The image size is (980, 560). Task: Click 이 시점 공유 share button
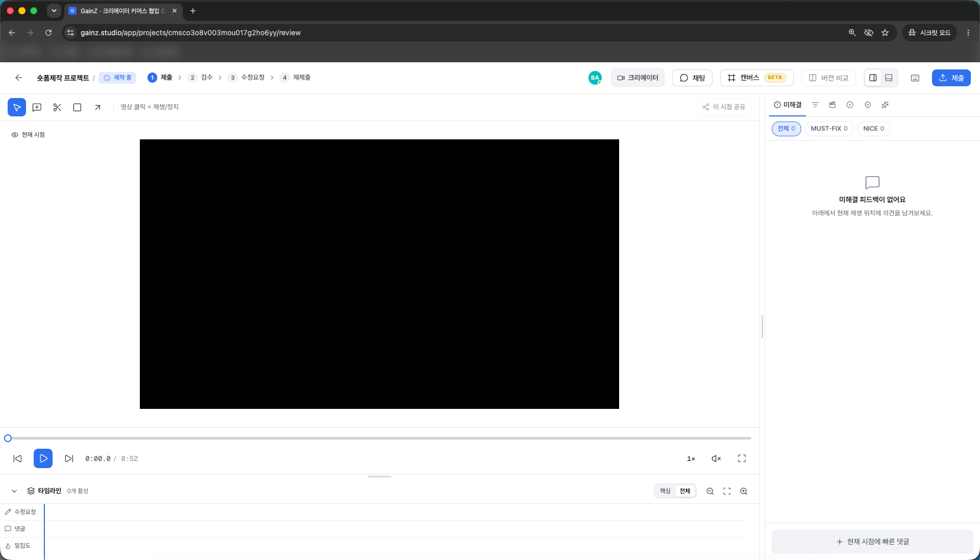pos(723,107)
